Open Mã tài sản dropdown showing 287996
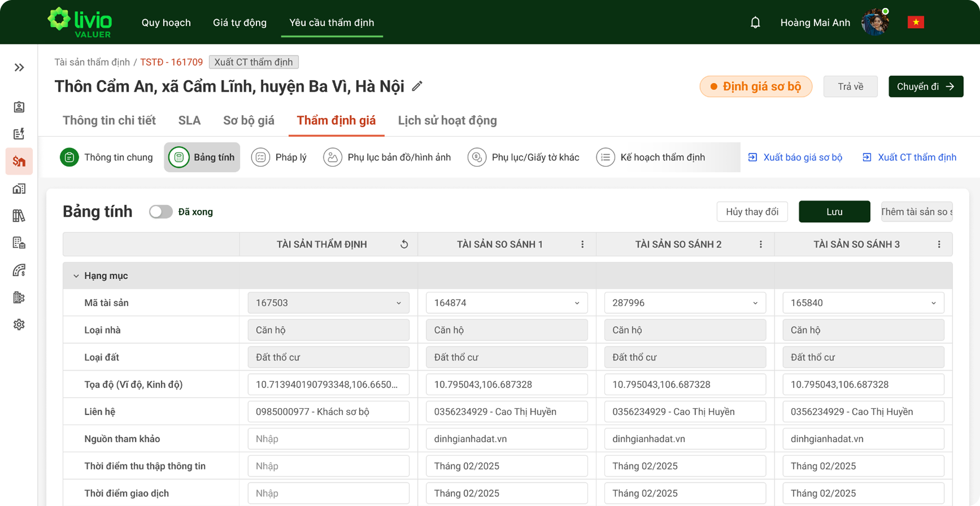 (685, 303)
